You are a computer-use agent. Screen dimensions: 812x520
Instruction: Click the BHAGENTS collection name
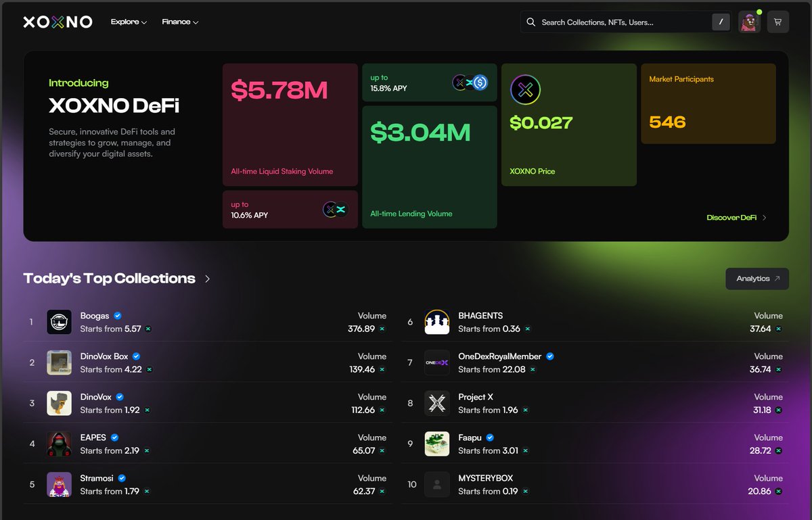point(480,316)
